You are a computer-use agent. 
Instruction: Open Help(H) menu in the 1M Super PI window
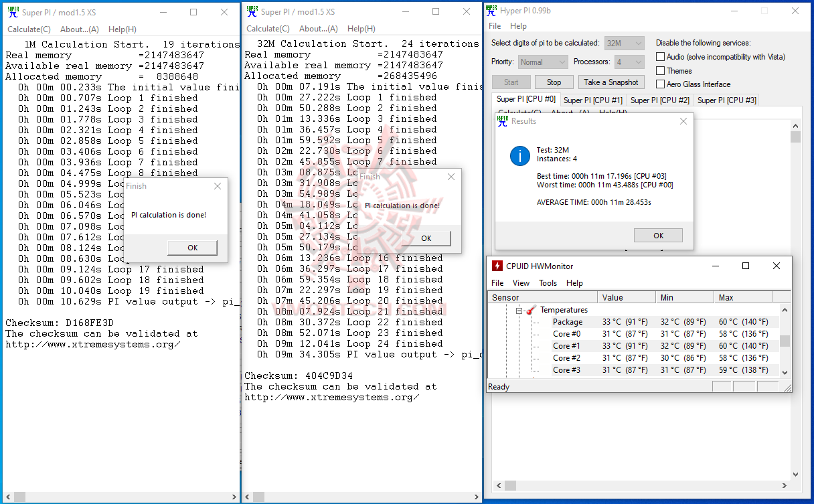pyautogui.click(x=123, y=29)
